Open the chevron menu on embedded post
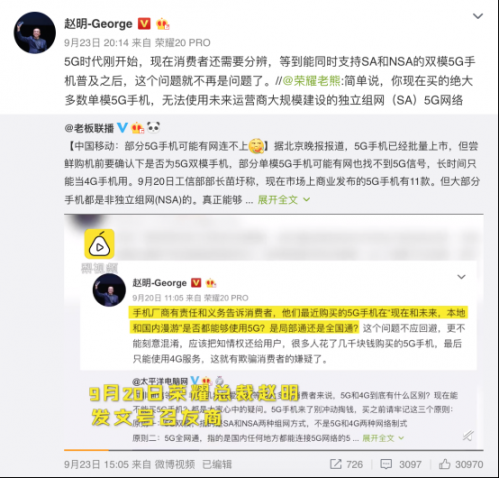The image size is (499, 478). [x=461, y=277]
